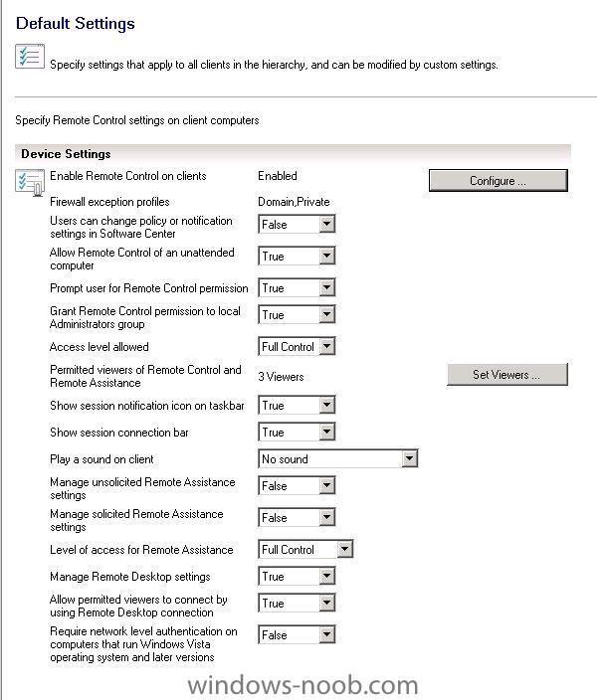Viewport: 605px width, 700px height.
Task: Open the Configure button for Remote Control
Action: click(499, 180)
